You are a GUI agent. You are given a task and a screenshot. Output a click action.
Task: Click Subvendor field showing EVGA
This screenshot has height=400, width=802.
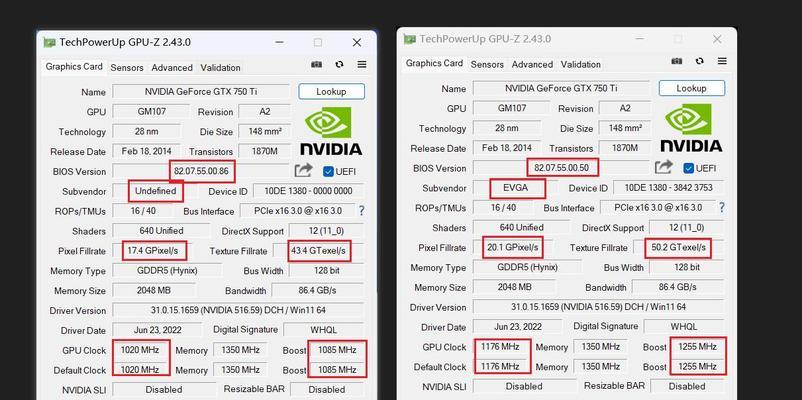click(516, 188)
